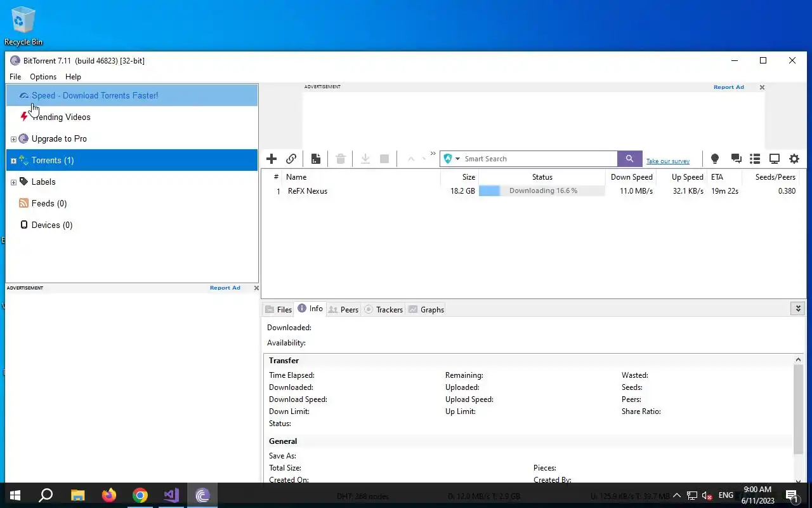Image resolution: width=812 pixels, height=508 pixels.
Task: Click the purple search magnifier button
Action: 630,159
